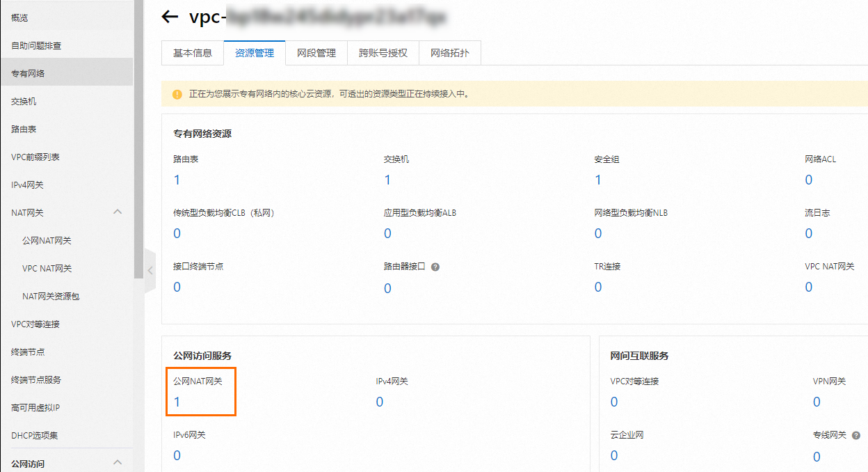Click the 接口终端节点 count link
Screen dimensions: 868x472
click(177, 287)
